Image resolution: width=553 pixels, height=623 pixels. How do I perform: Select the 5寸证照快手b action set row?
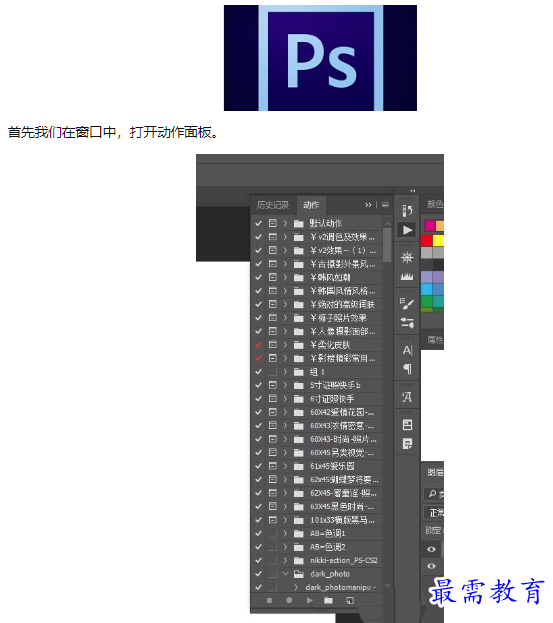pyautogui.click(x=317, y=385)
